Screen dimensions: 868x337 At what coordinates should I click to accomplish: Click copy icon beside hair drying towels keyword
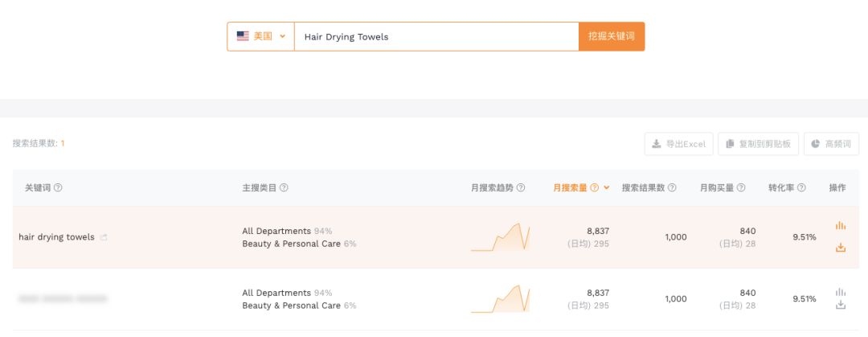(104, 237)
